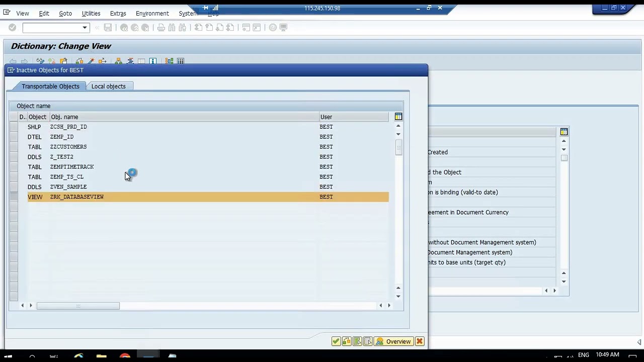The height and width of the screenshot is (362, 644).
Task: Switch to the Transportable Objects tab
Action: [x=50, y=86]
